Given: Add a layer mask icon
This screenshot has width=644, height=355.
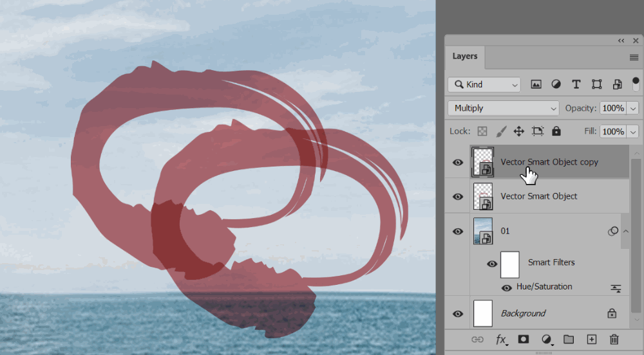Looking at the screenshot, I should point(523,339).
